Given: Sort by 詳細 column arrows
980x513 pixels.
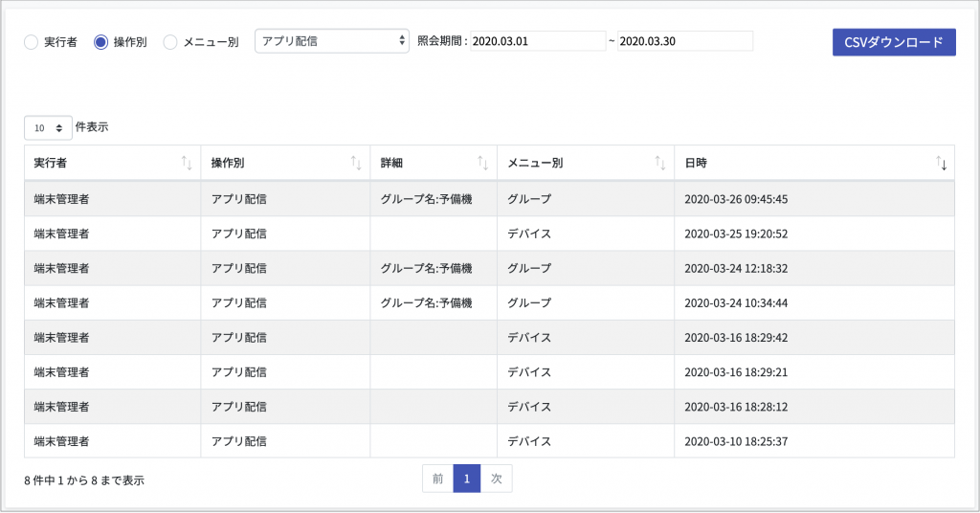Looking at the screenshot, I should click(483, 163).
